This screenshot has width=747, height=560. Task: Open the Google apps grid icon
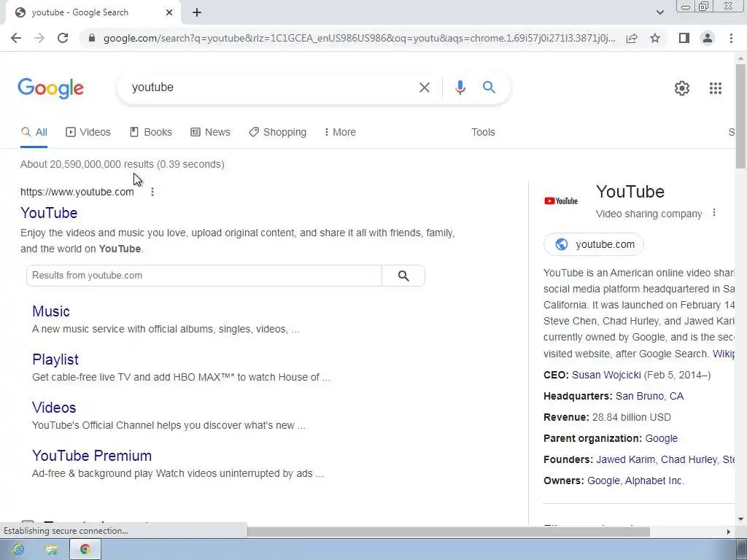pos(716,88)
